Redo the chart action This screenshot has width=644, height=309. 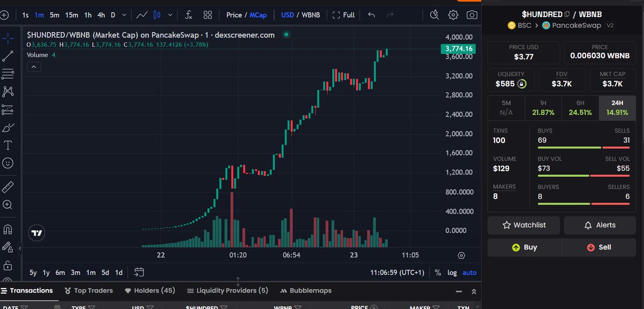pyautogui.click(x=390, y=14)
